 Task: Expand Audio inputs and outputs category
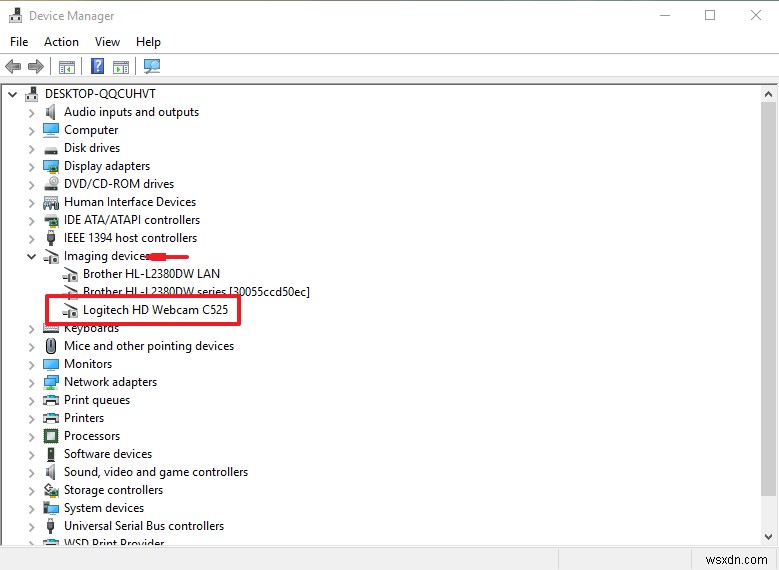pyautogui.click(x=31, y=113)
